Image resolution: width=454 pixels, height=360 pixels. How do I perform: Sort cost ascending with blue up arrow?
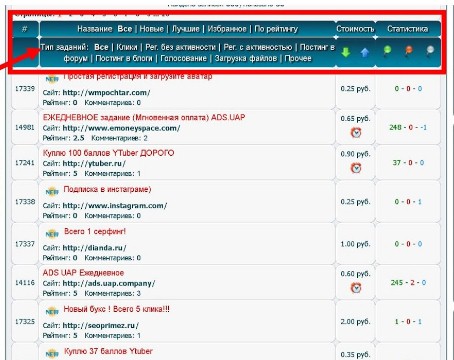click(x=365, y=52)
